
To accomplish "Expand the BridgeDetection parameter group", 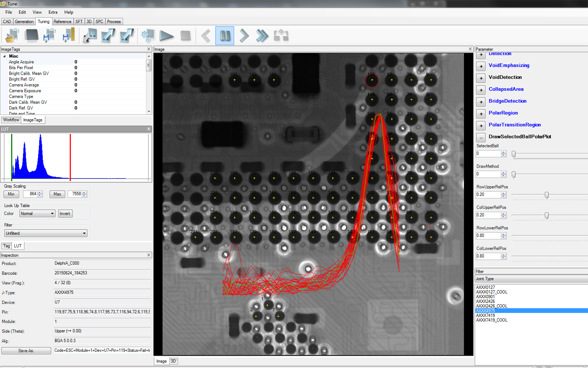I will pos(481,102).
